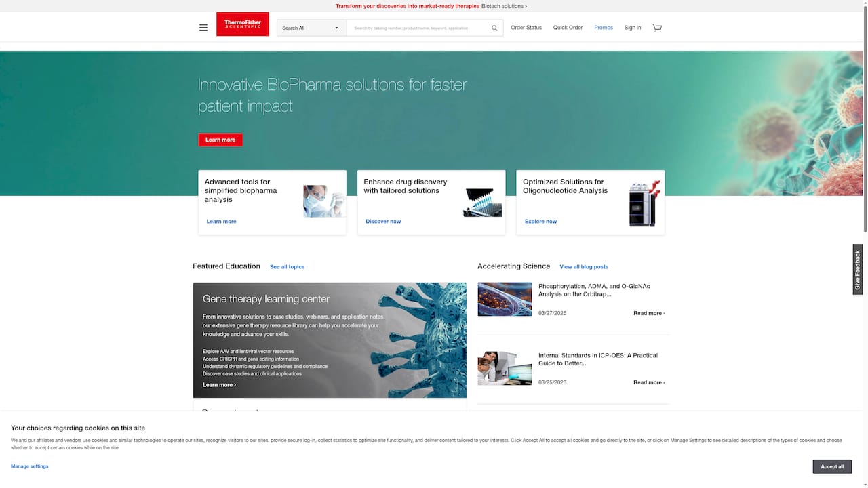Click the Thermo Fisher Scientific logo

[242, 24]
